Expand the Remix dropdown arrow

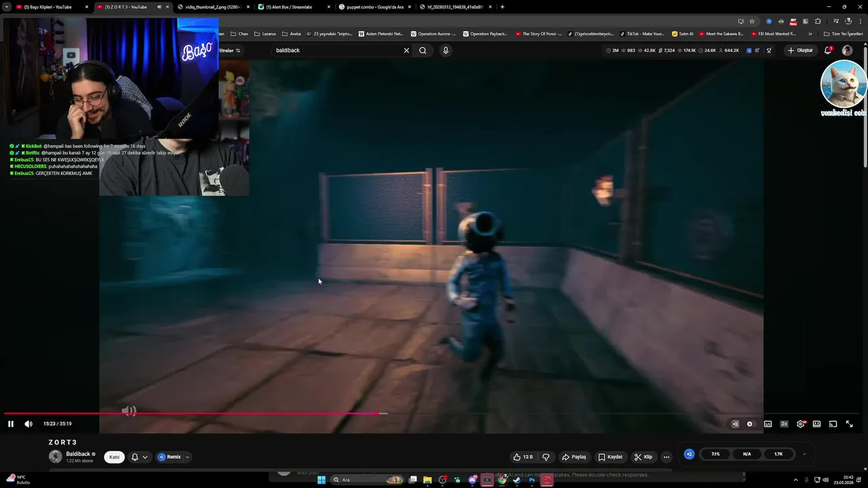pos(187,457)
